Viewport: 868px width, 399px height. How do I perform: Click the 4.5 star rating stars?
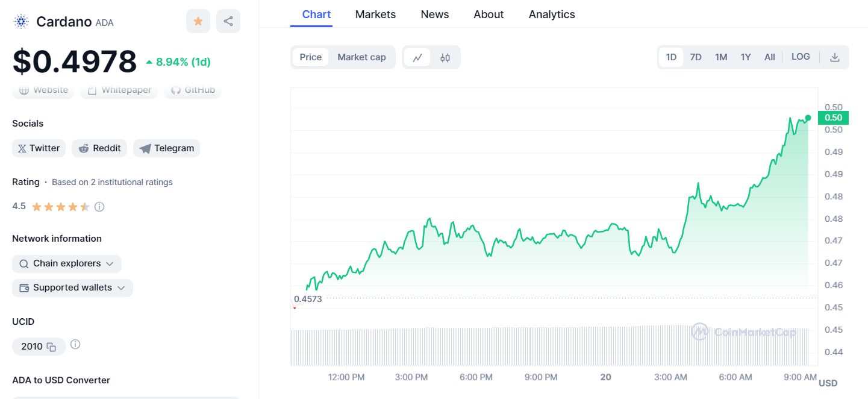61,207
